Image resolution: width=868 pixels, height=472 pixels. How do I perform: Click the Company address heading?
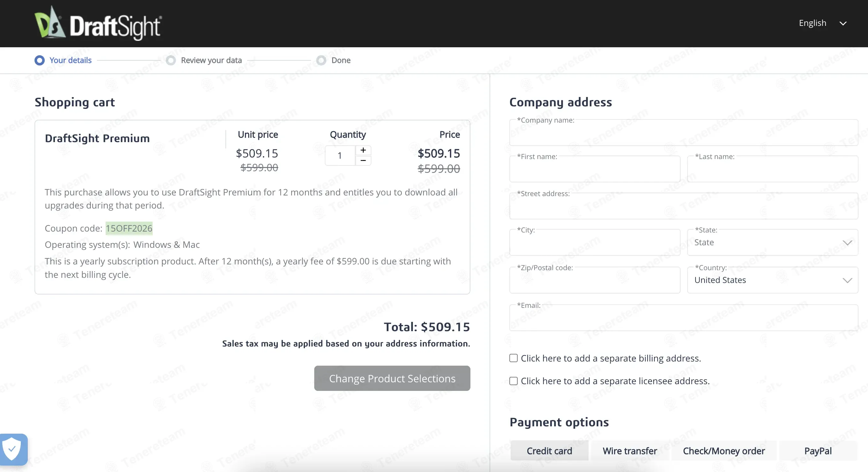tap(561, 102)
